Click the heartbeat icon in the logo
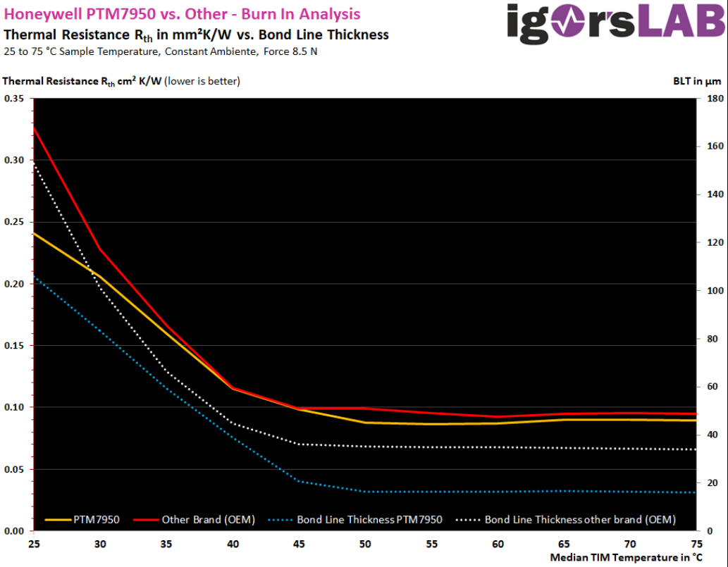This screenshot has height=567, width=728. coord(569,23)
